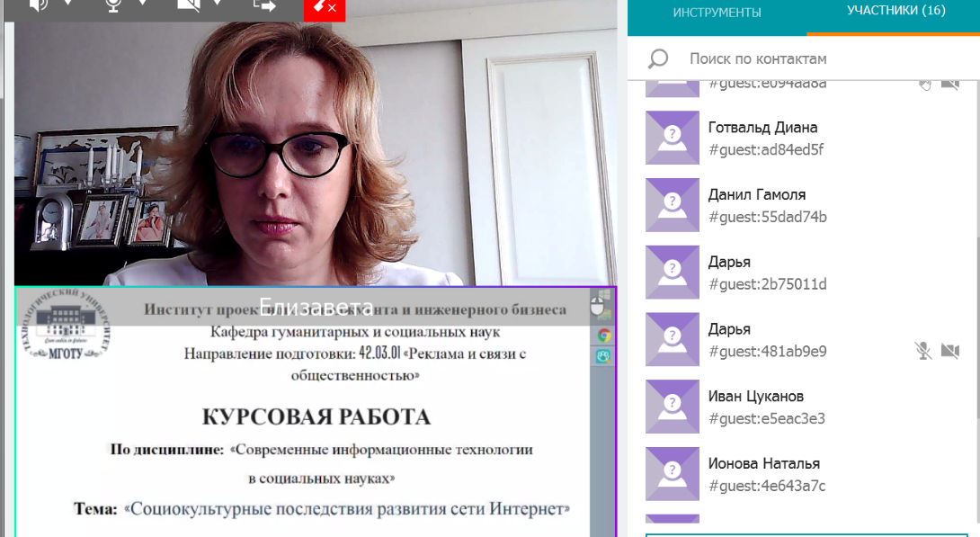Click the red end call button

click(x=325, y=9)
